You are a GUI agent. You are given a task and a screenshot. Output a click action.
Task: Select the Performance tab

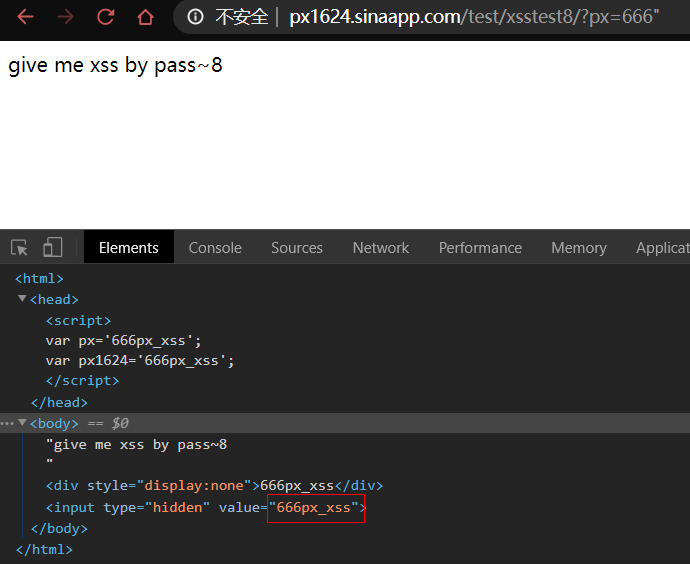[x=480, y=248]
